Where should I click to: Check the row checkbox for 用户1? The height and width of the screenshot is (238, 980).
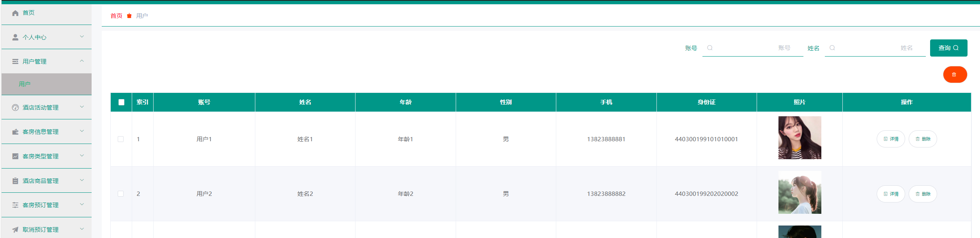coord(121,139)
